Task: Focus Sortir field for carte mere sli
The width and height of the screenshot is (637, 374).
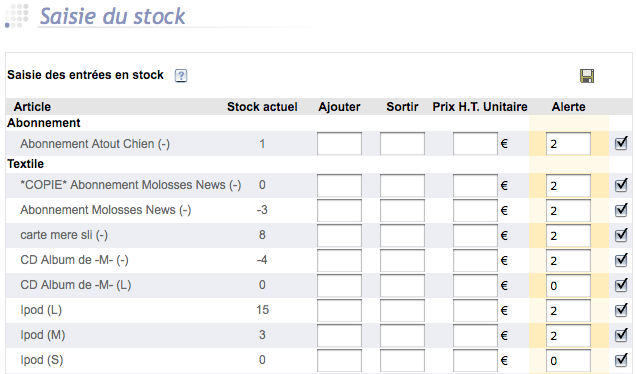Action: (402, 236)
